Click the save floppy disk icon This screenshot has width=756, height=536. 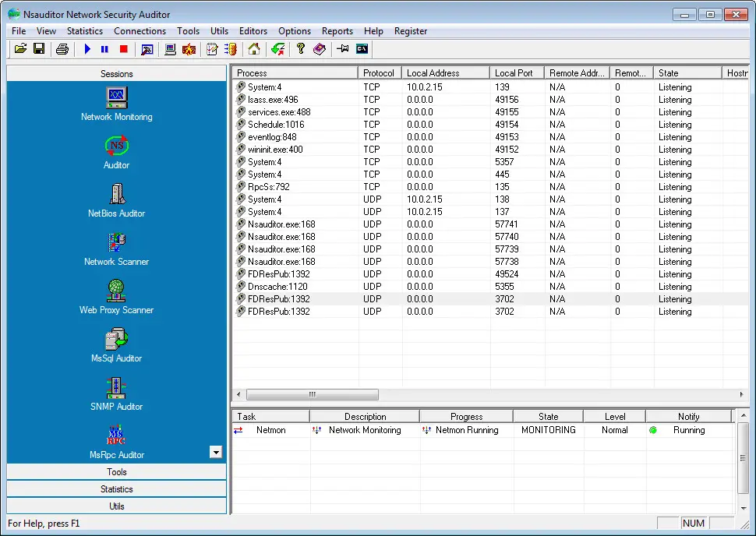(x=39, y=49)
